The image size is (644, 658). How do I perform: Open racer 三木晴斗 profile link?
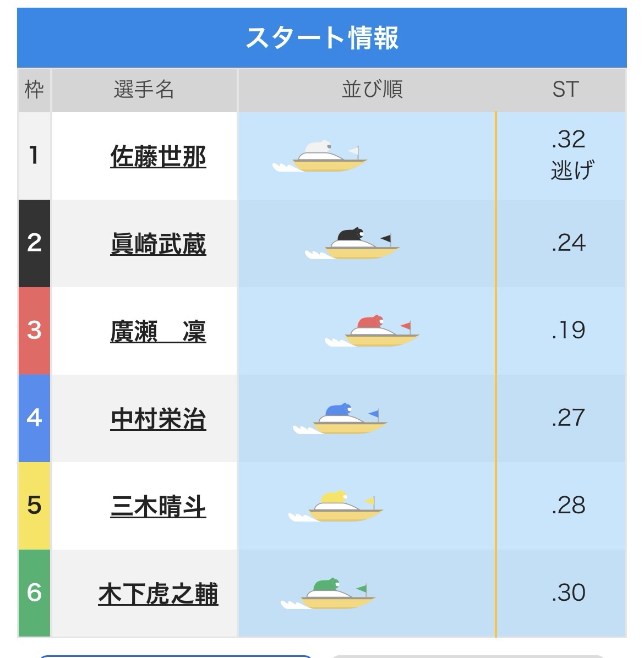coord(158,507)
